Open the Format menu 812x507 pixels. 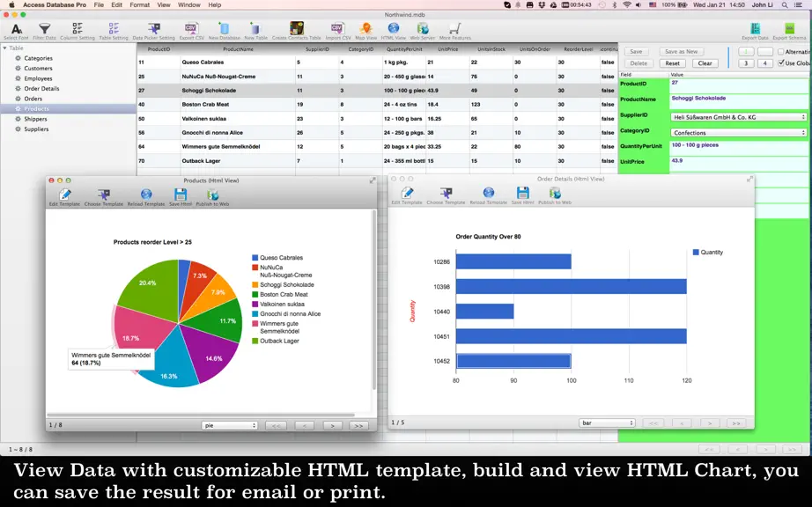(139, 4)
